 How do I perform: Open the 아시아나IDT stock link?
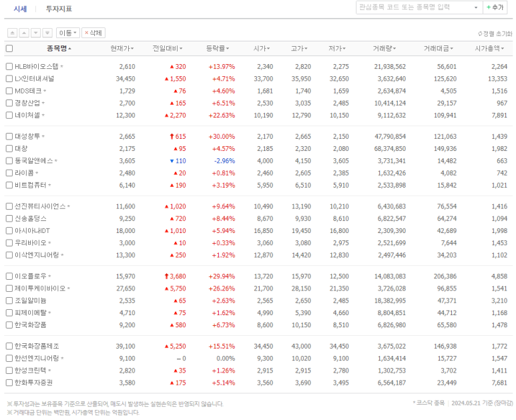pos(32,231)
